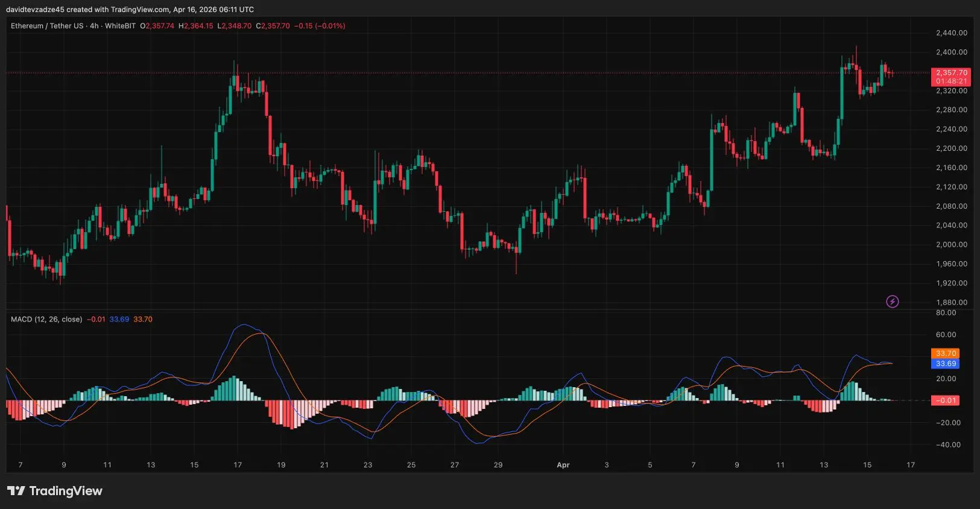Click the 2,080.00 price axis label
980x509 pixels.
(952, 206)
